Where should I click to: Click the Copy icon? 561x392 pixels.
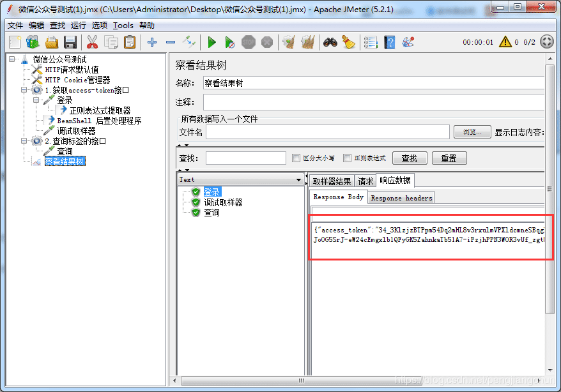click(x=111, y=42)
